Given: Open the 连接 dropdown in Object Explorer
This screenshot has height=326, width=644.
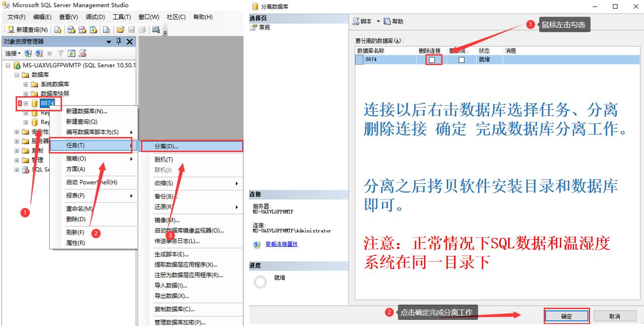Looking at the screenshot, I should [13, 53].
